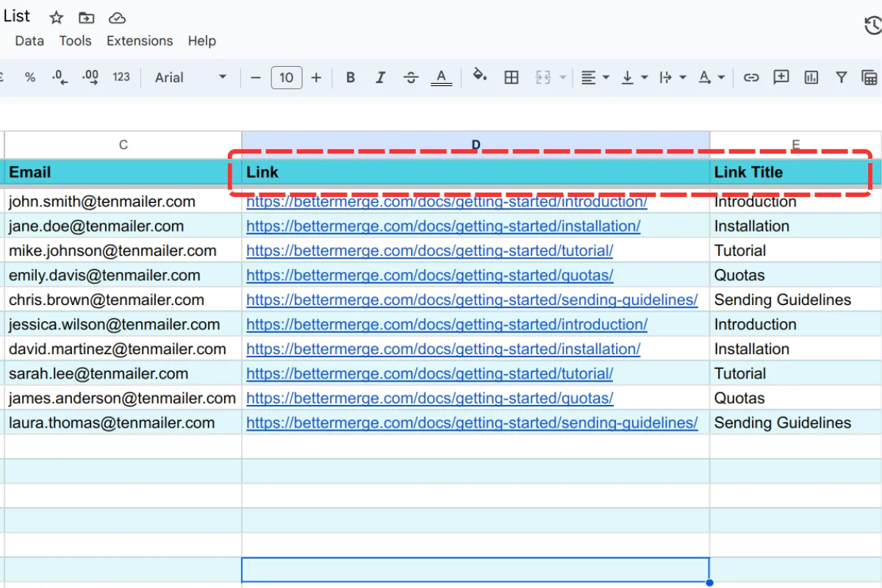Apply strikethrough to selected text
882x588 pixels.
point(411,77)
